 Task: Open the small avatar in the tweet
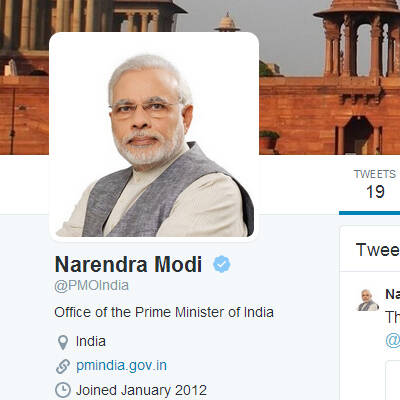pos(368,300)
